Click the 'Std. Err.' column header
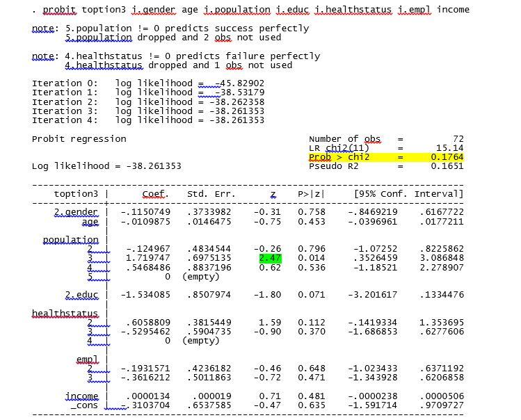Image resolution: width=521 pixels, height=420 pixels. (211, 194)
